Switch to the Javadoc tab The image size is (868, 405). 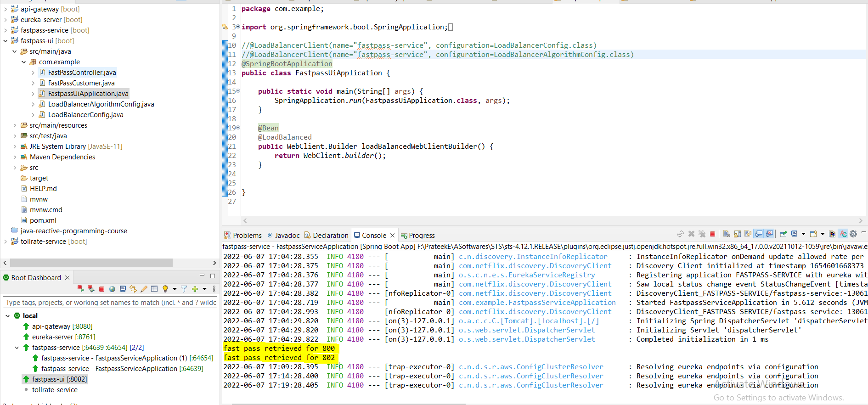click(283, 235)
